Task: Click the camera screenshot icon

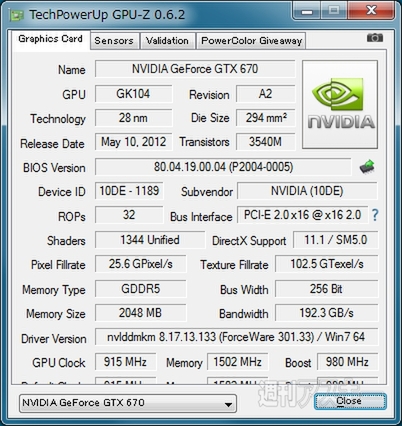Action: (375, 38)
